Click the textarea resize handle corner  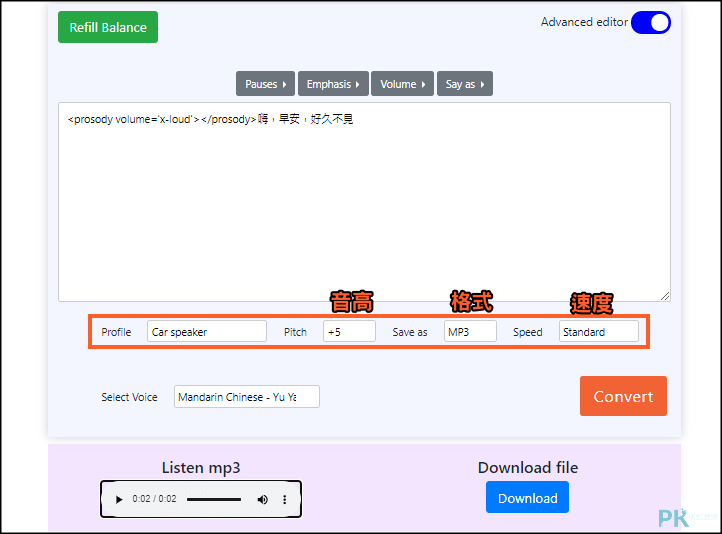(x=665, y=296)
